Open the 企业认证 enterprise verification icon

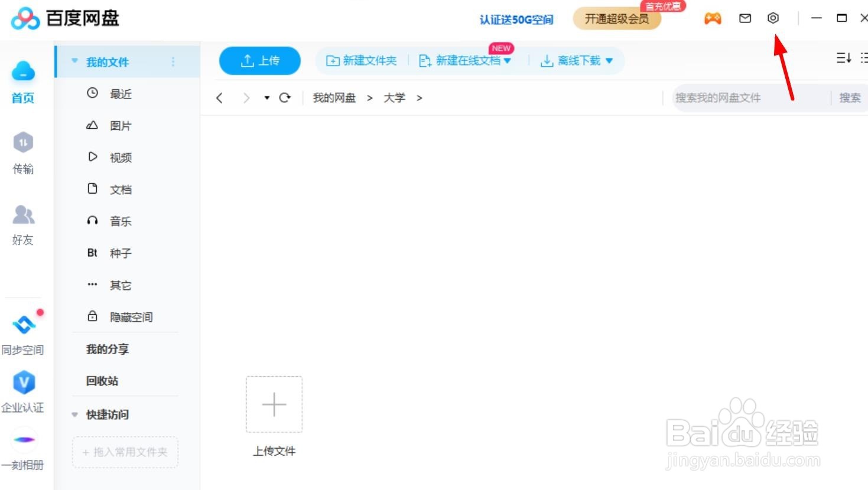(23, 383)
